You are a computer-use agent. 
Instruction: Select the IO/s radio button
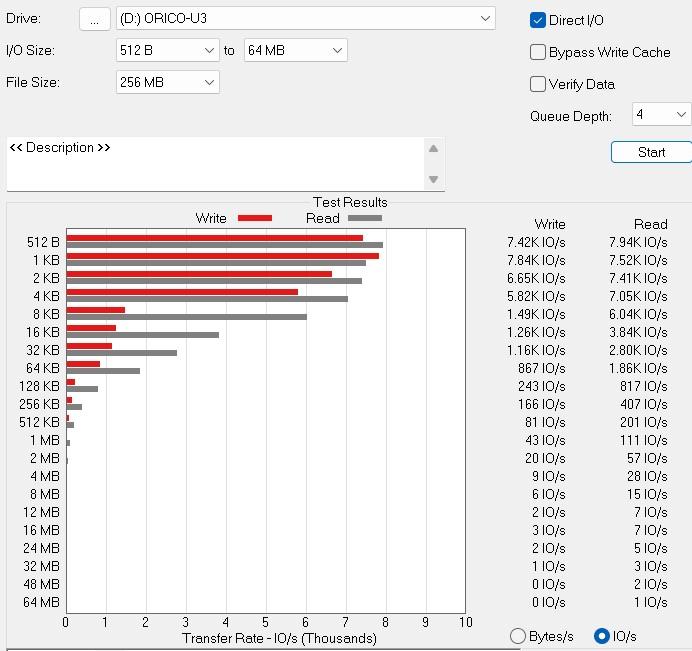(602, 636)
